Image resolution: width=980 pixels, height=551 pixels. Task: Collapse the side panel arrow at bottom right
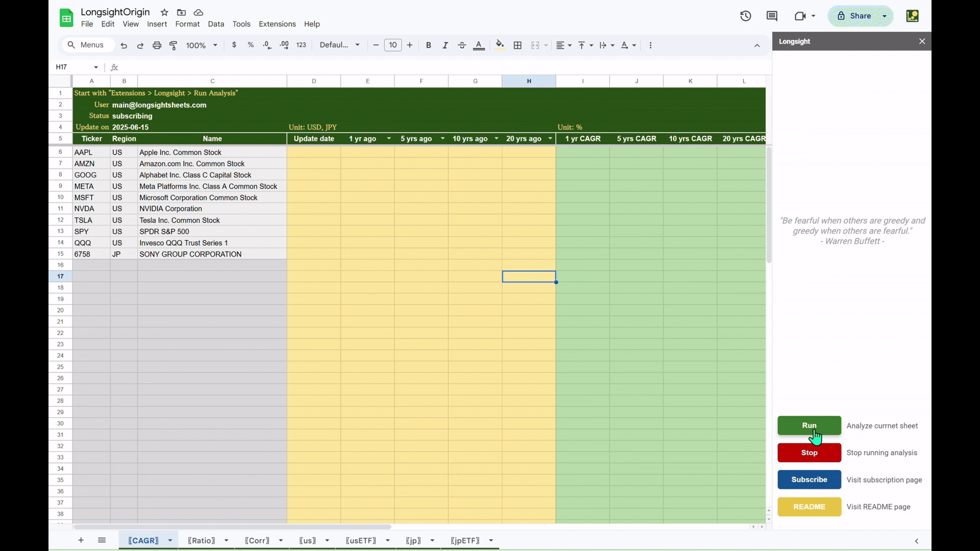917,541
